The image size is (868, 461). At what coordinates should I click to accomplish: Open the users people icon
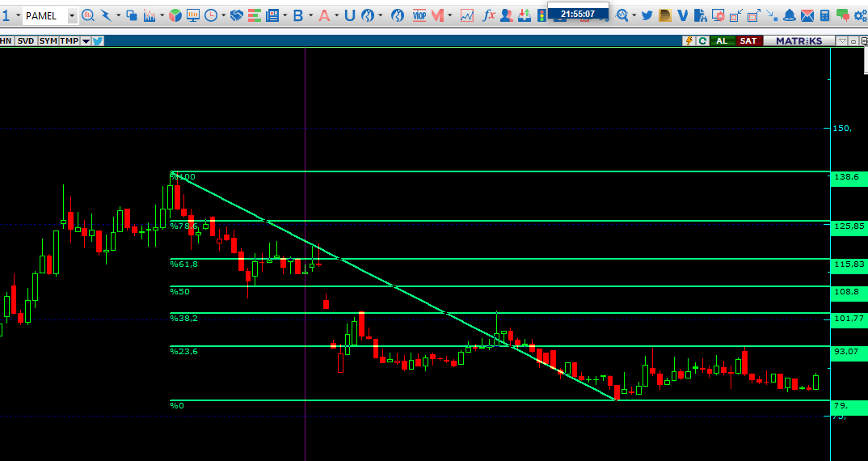pyautogui.click(x=506, y=15)
